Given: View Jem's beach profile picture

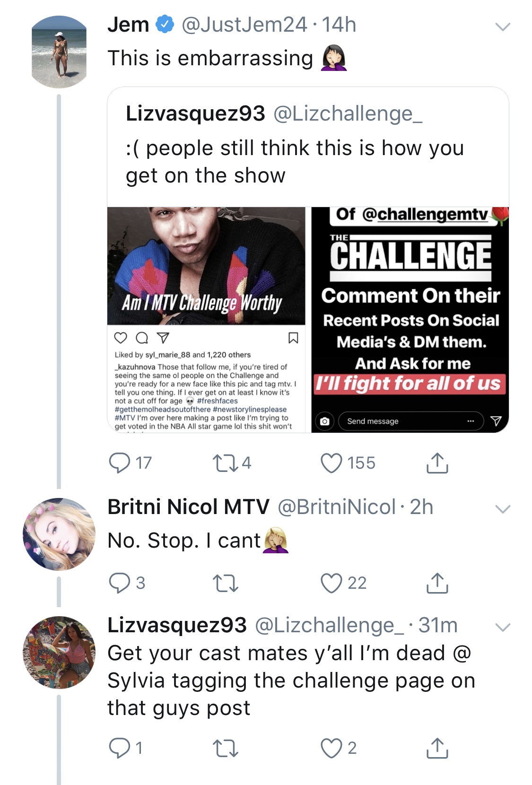Looking at the screenshot, I should tap(59, 52).
